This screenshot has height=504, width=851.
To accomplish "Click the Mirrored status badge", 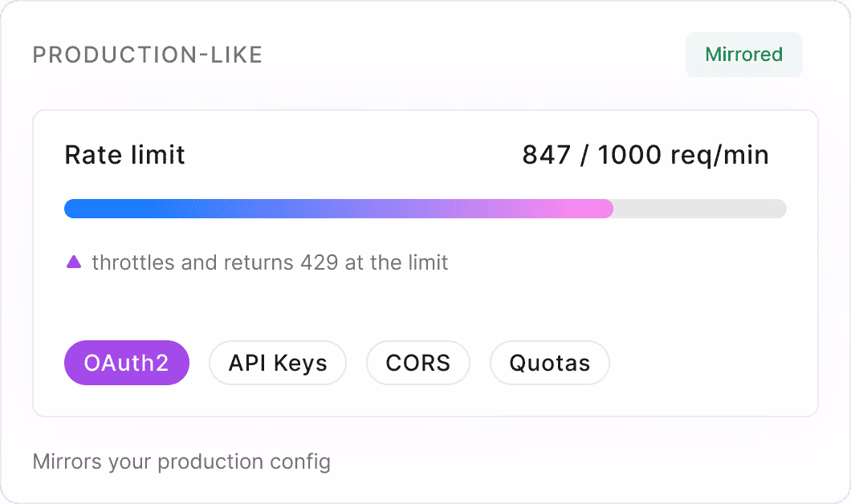I will [743, 55].
